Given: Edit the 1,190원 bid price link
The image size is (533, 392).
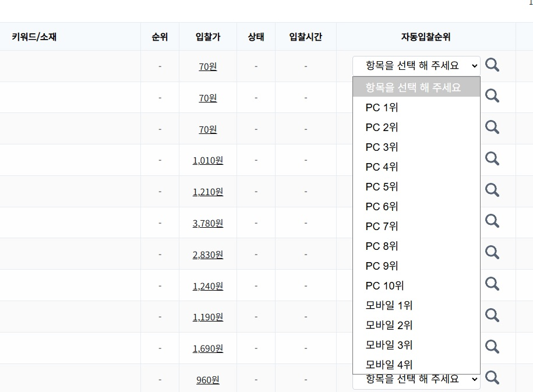Looking at the screenshot, I should [207, 317].
